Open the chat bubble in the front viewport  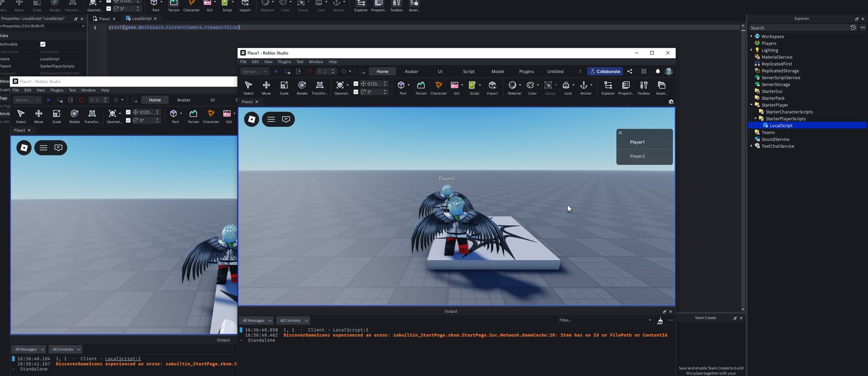coord(286,119)
